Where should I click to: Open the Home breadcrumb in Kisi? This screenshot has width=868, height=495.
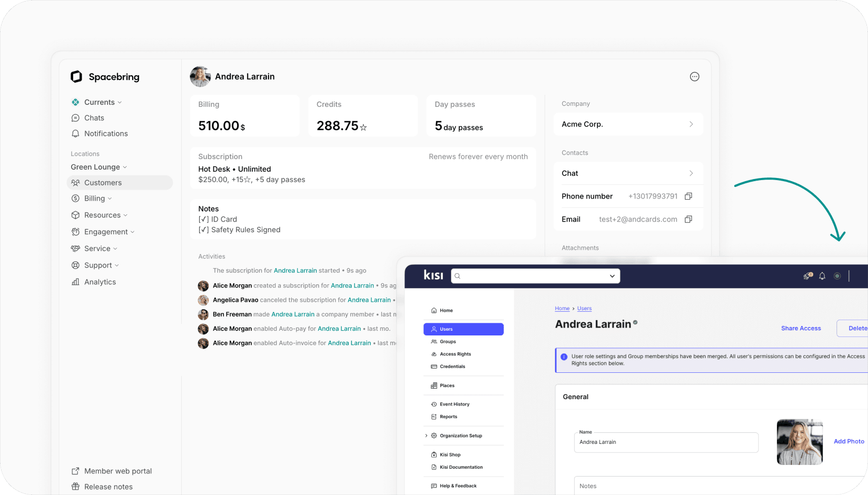coord(562,308)
